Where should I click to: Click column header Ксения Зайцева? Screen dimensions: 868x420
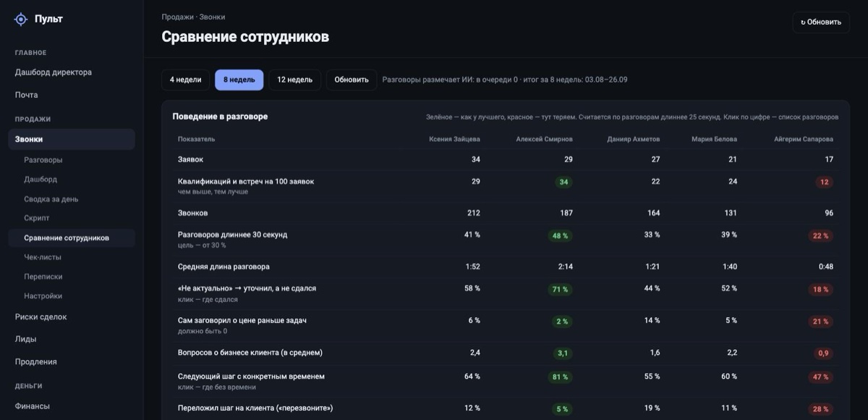[x=454, y=139]
